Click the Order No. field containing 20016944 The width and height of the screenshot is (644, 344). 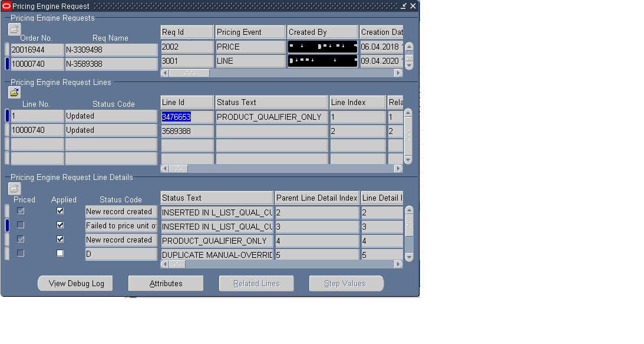point(37,50)
